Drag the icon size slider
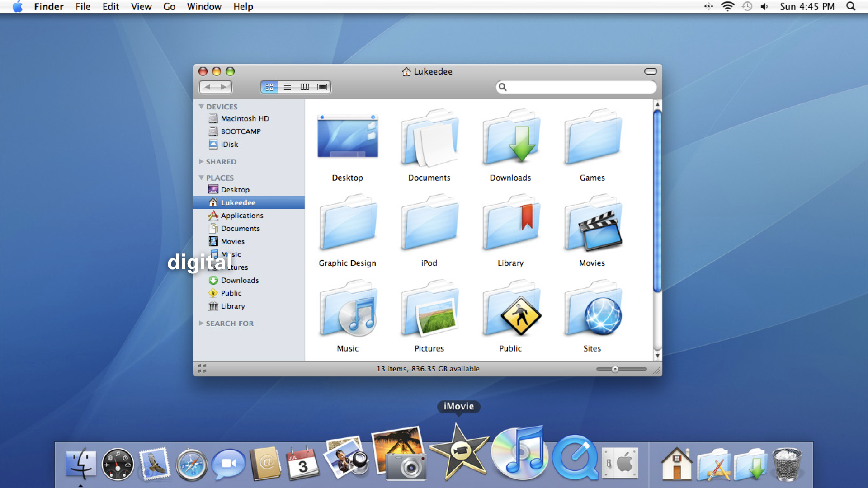868x488 pixels. (615, 370)
